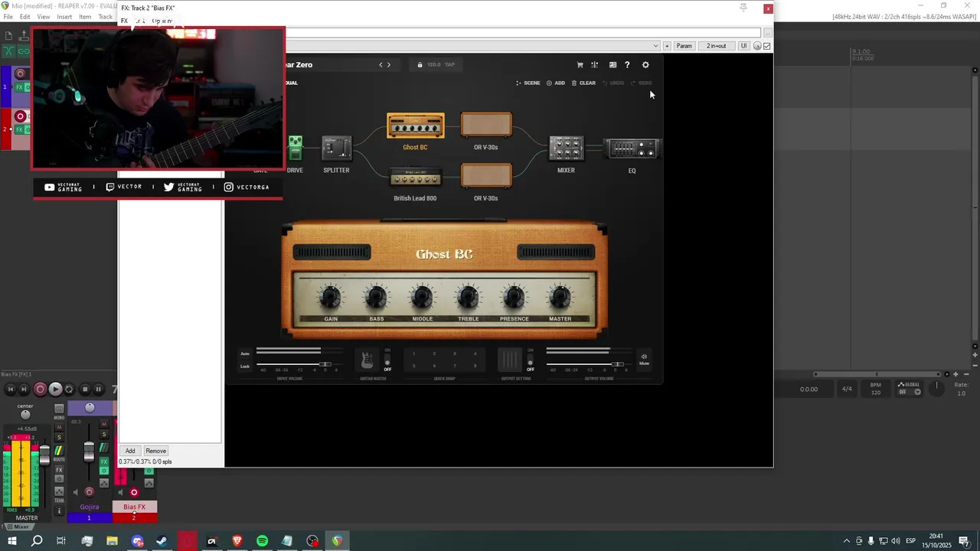Viewport: 980px width, 551px height.
Task: Toggle the FX bypass checkbox in FX window
Action: pyautogui.click(x=767, y=46)
